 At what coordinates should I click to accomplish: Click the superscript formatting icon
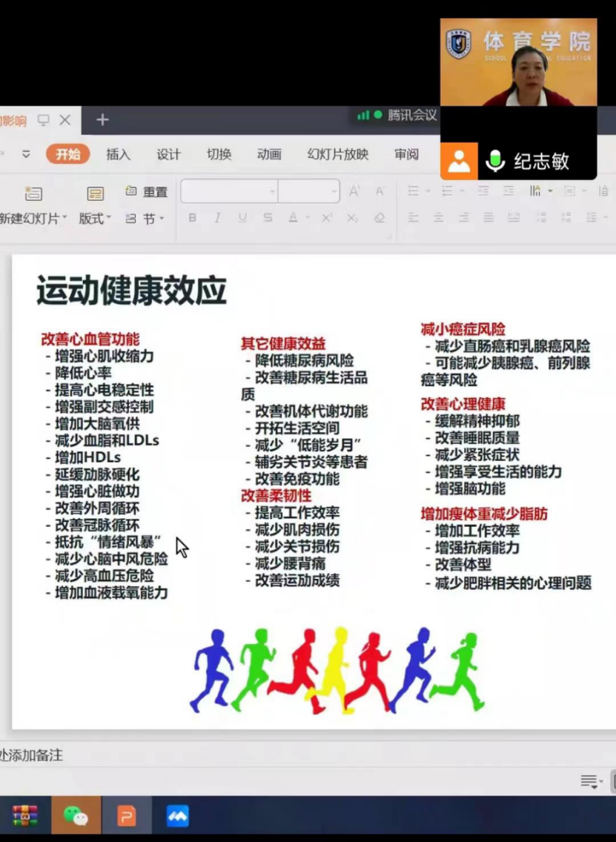point(327,216)
